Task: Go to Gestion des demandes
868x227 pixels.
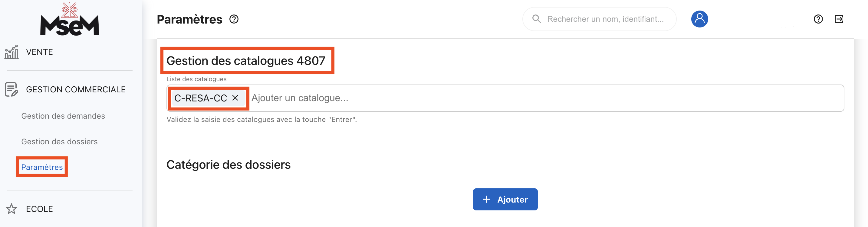Action: [63, 116]
